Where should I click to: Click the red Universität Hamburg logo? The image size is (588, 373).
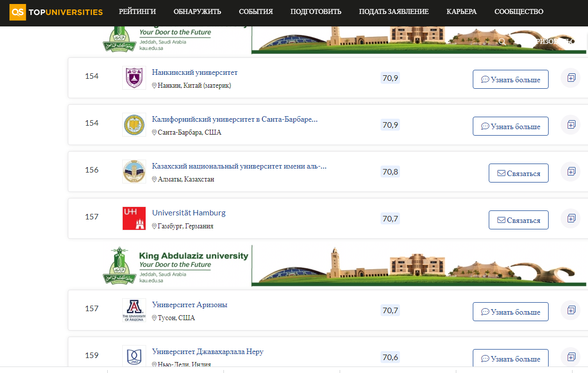[134, 218]
